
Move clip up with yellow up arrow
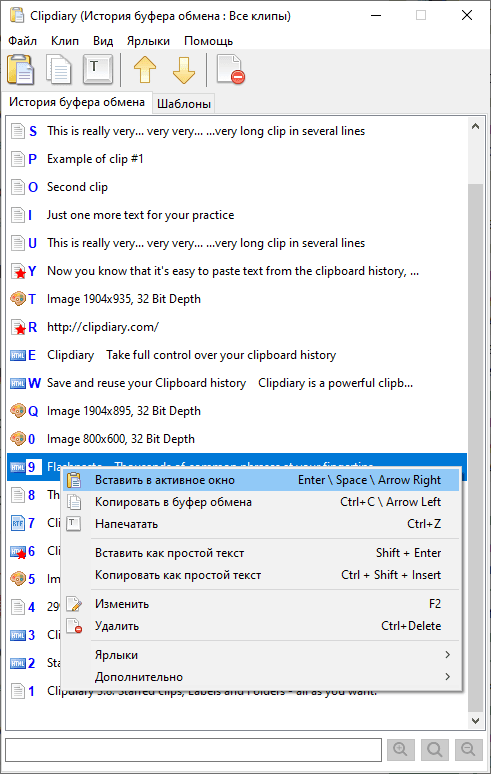click(x=145, y=70)
